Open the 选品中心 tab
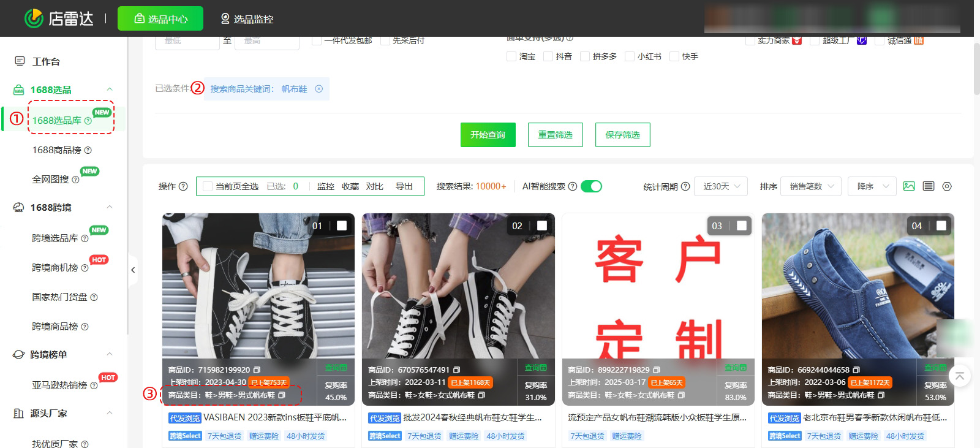The image size is (980, 448). (160, 18)
